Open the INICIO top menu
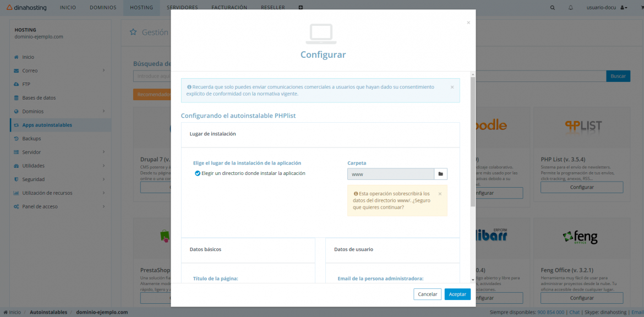 coord(68,7)
